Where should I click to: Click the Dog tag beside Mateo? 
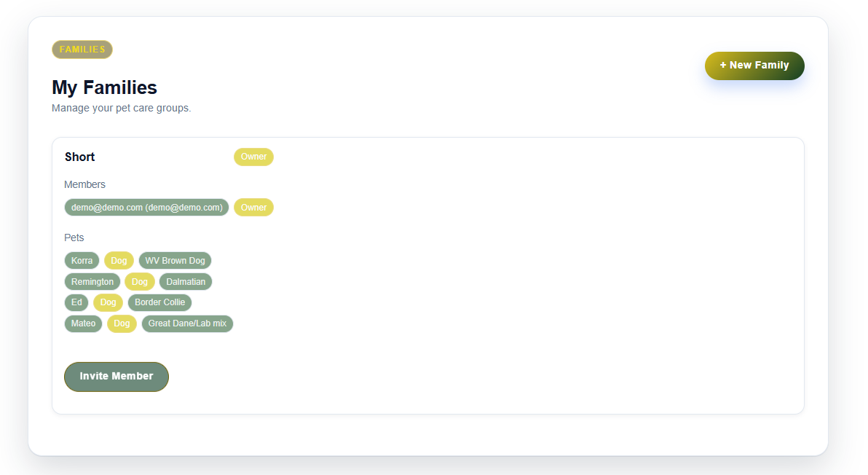(x=122, y=323)
